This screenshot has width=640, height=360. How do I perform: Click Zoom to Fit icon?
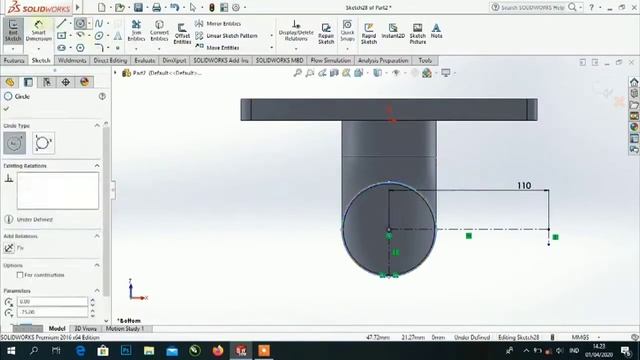pos(298,73)
